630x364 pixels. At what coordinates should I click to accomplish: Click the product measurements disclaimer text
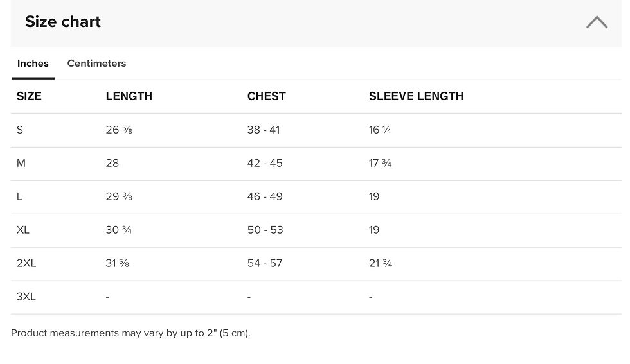pyautogui.click(x=130, y=333)
